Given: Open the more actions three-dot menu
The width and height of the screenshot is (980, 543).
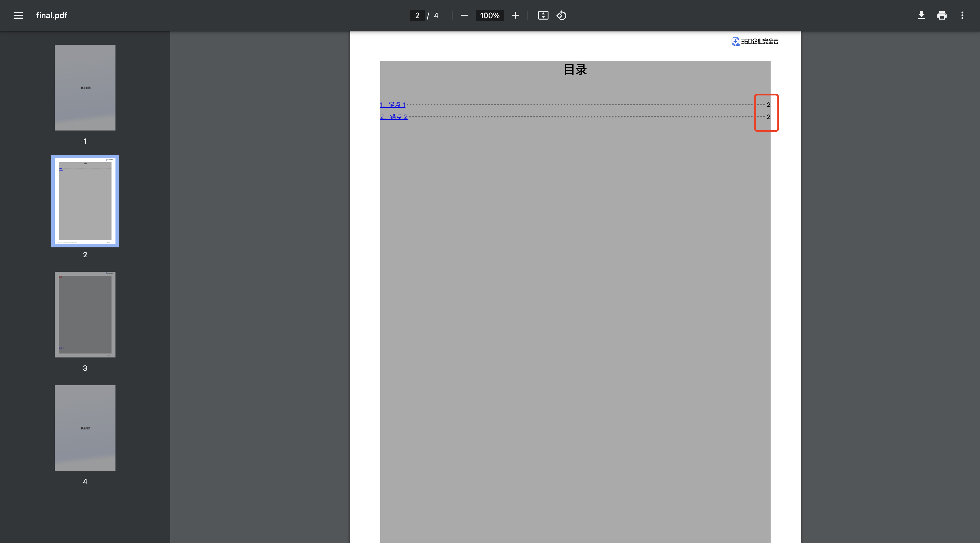Looking at the screenshot, I should 962,15.
